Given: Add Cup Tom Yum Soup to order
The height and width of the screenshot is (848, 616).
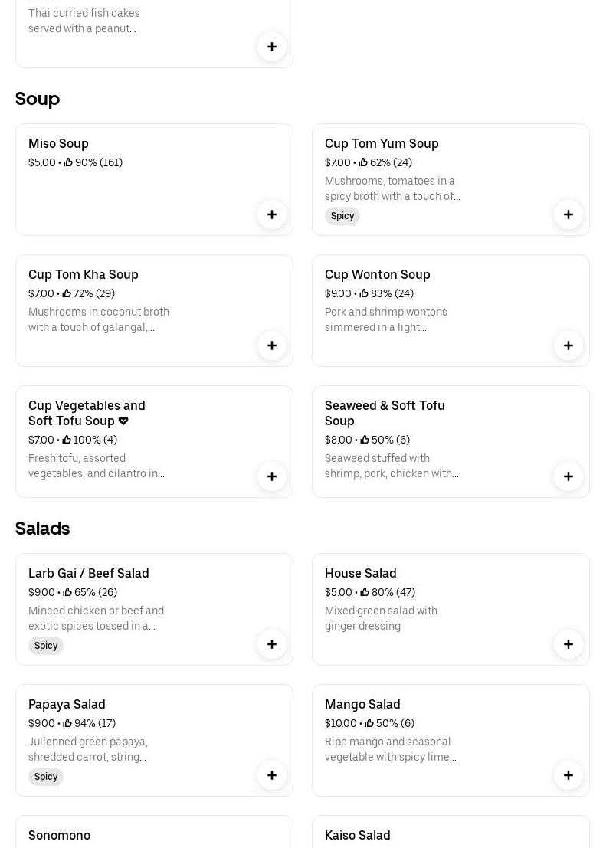Looking at the screenshot, I should pyautogui.click(x=568, y=214).
